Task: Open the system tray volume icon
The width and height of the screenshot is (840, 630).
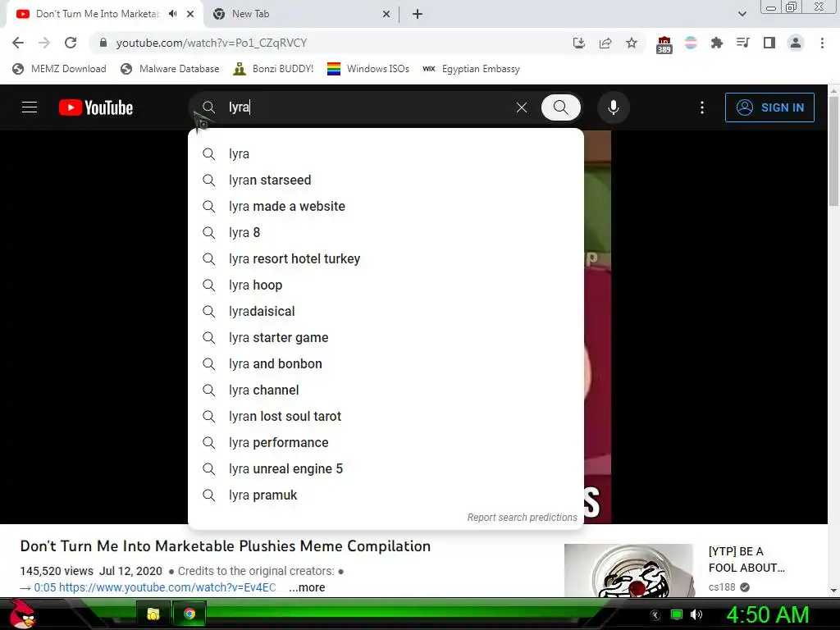Action: pyautogui.click(x=696, y=614)
